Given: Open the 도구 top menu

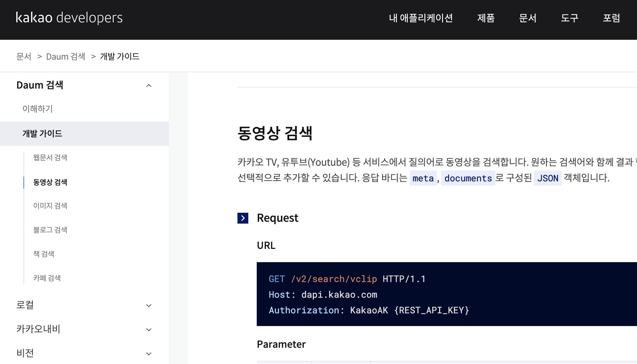Looking at the screenshot, I should 570,18.
